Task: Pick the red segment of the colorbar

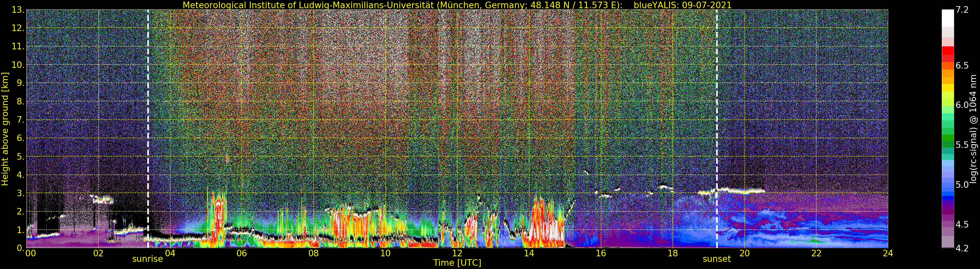Action: (948, 51)
